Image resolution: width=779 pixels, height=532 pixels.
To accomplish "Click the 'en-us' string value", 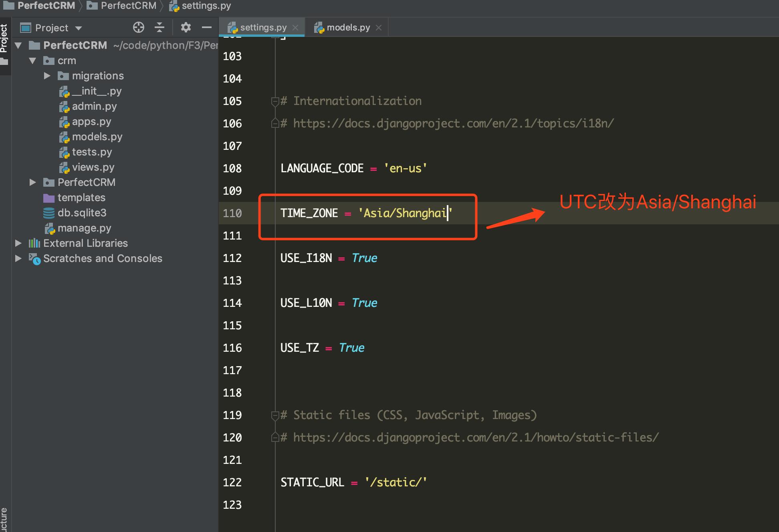I will (x=406, y=168).
